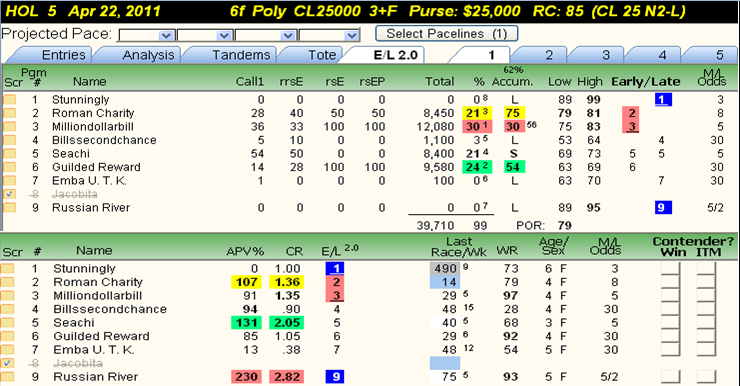Open the second Projected Pace dropdown
The height and width of the screenshot is (386, 740).
click(x=205, y=35)
